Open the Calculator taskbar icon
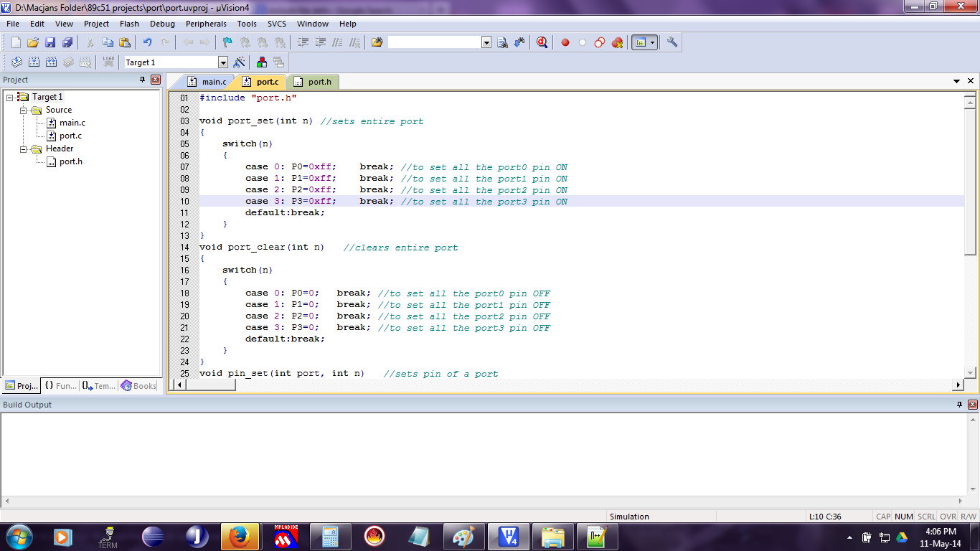The image size is (980, 551). 329,537
